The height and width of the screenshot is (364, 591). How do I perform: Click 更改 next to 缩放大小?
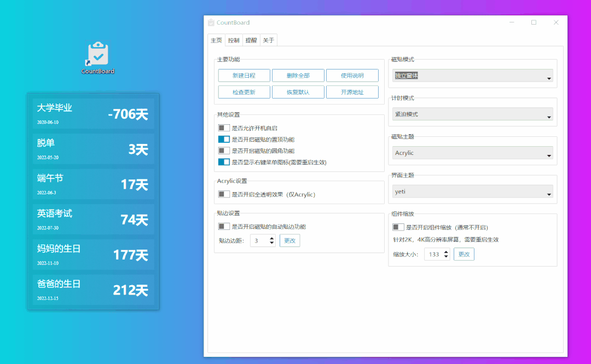tap(463, 254)
